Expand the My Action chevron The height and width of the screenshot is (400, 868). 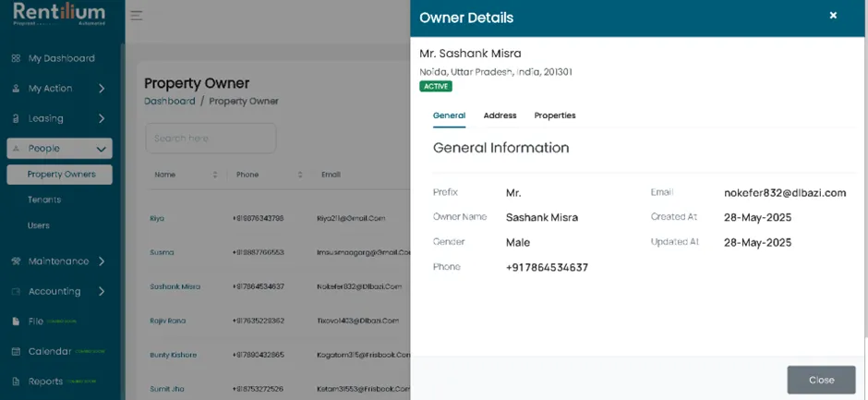click(102, 88)
